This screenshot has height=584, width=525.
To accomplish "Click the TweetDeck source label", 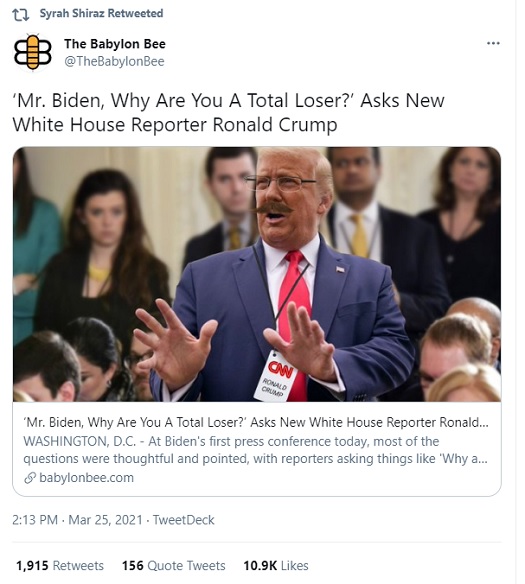I will pos(184,520).
